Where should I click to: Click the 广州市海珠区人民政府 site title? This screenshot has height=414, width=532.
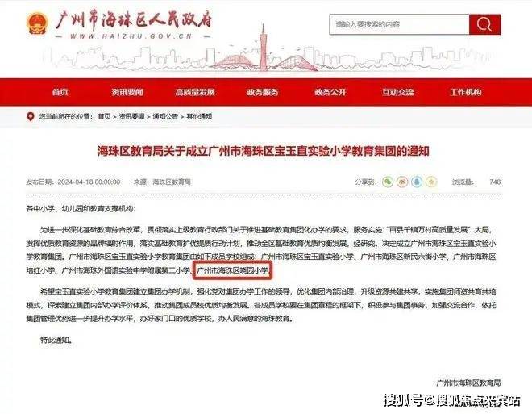click(x=133, y=20)
